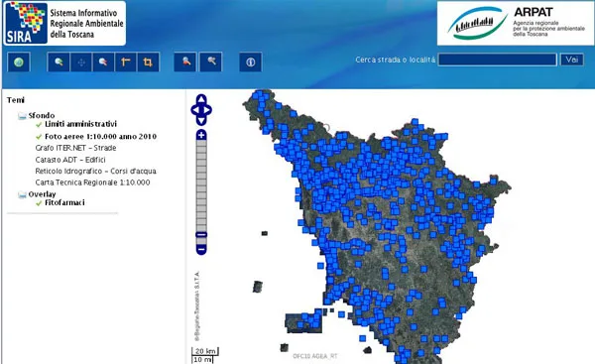Select the zoom-in magnifier tool
This screenshot has height=364, width=595.
tap(59, 62)
